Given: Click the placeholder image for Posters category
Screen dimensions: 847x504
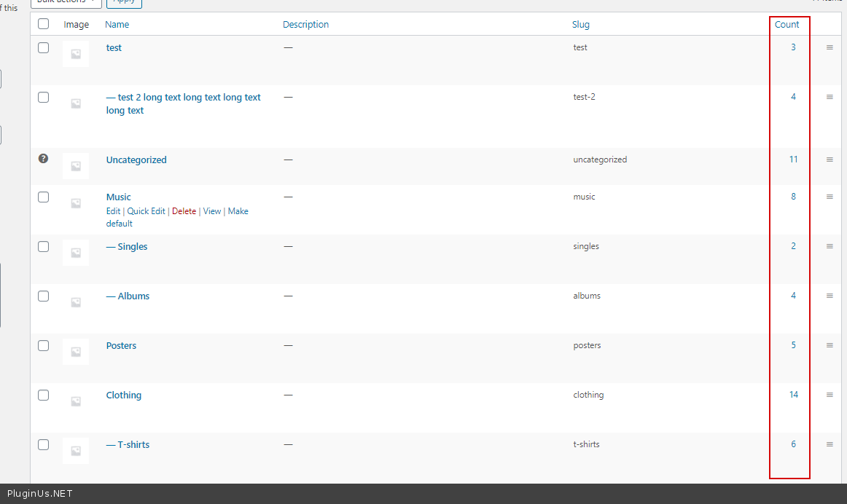Looking at the screenshot, I should point(76,352).
